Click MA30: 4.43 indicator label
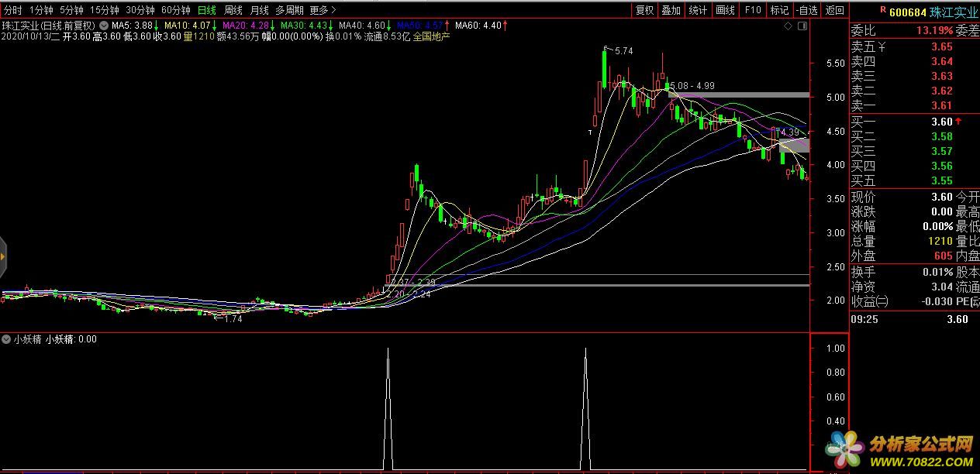 pos(303,26)
